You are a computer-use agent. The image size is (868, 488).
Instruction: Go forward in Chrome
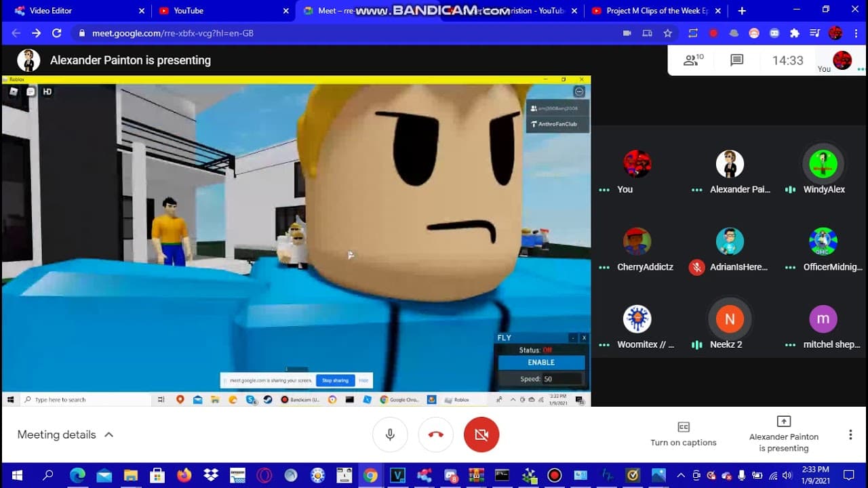[x=36, y=33]
